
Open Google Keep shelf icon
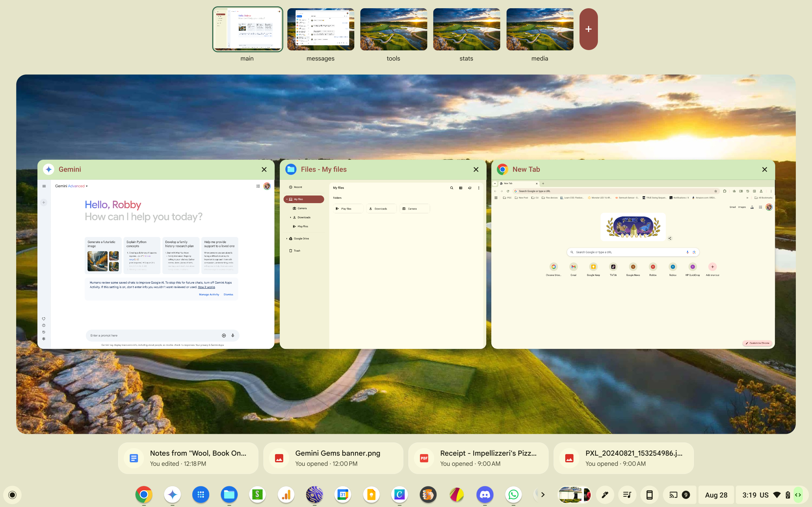tap(371, 494)
